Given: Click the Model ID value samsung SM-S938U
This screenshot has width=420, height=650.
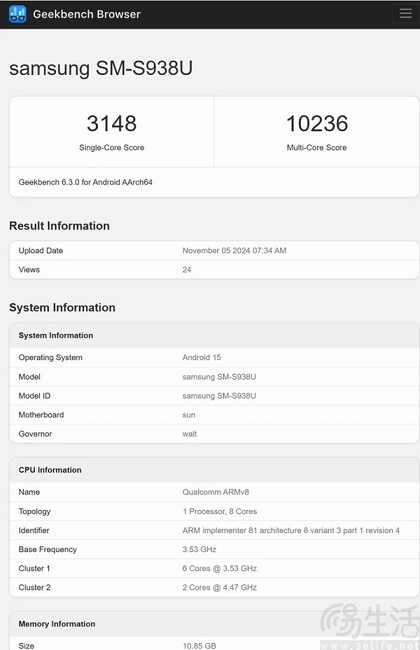Looking at the screenshot, I should coord(219,396).
